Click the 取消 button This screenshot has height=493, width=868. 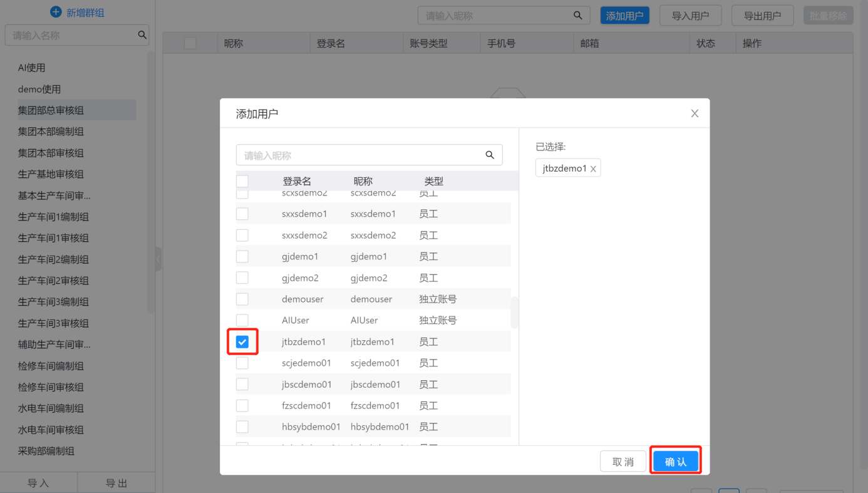[623, 462]
